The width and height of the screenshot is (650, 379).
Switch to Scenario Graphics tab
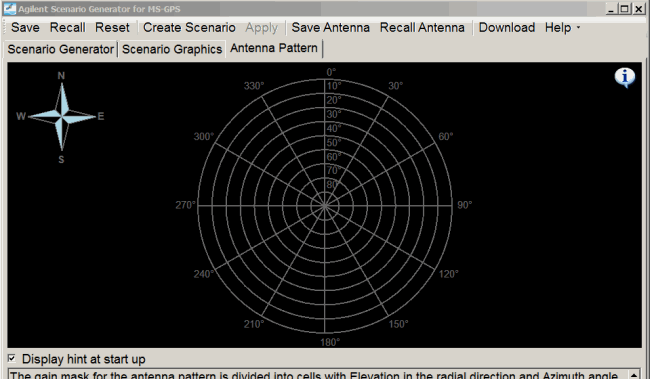172,49
